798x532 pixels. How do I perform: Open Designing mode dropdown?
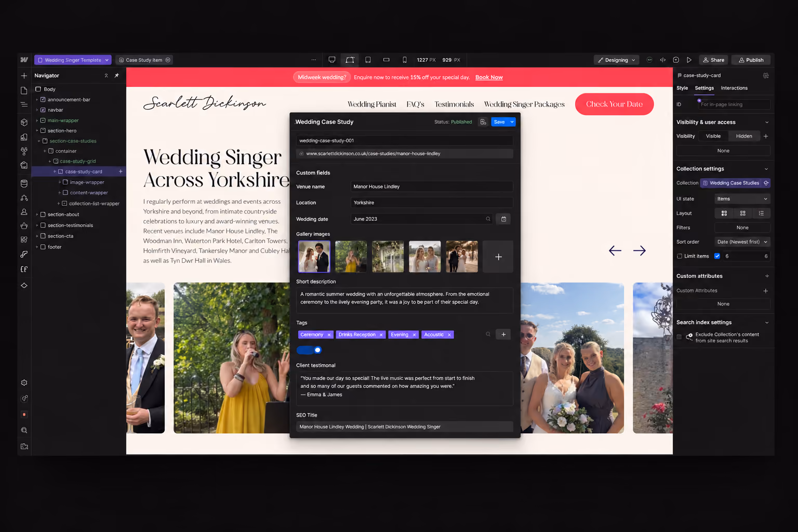617,60
